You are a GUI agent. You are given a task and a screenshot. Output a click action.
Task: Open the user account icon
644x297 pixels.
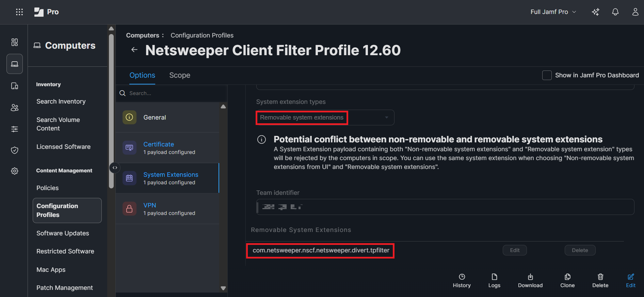(635, 12)
